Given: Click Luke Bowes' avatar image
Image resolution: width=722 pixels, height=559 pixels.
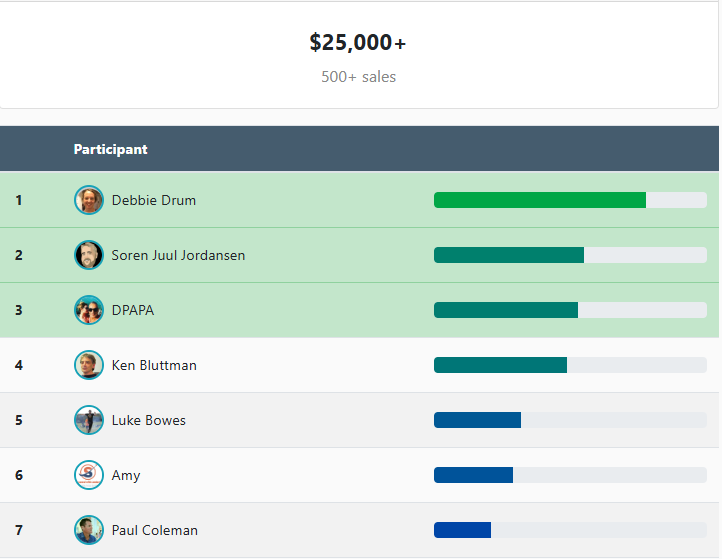Looking at the screenshot, I should coord(89,420).
